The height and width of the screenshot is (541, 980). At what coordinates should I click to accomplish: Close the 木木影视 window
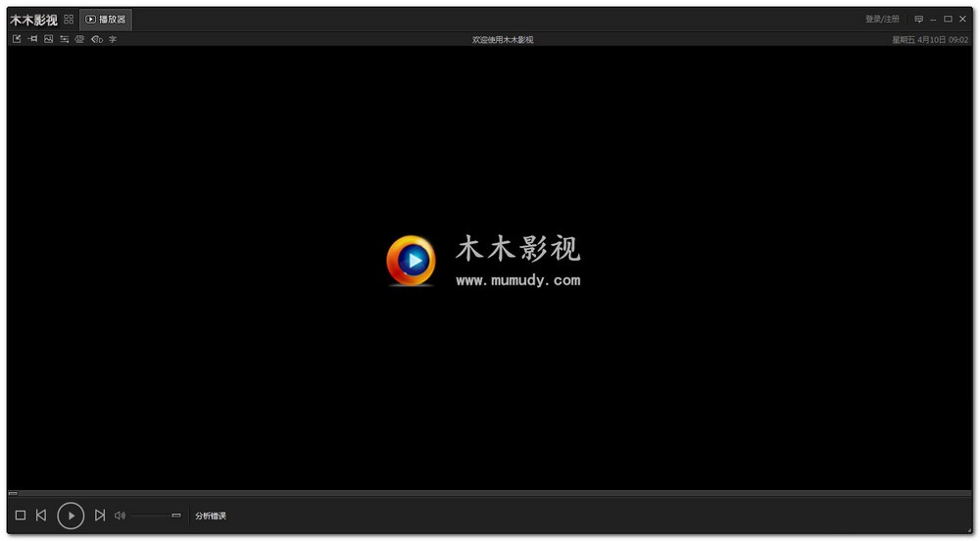962,19
